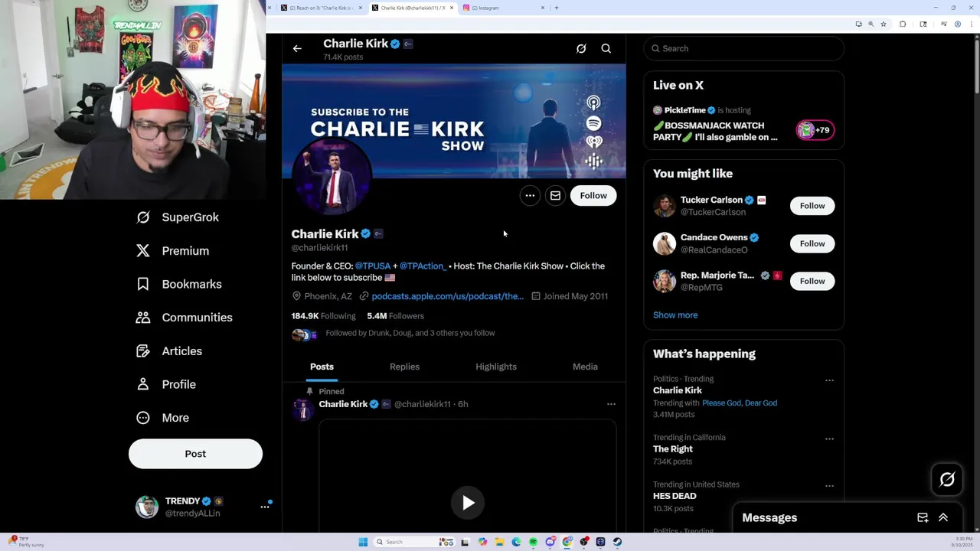Switch to Reach on X browser tab
Image resolution: width=980 pixels, height=551 pixels.
(321, 8)
